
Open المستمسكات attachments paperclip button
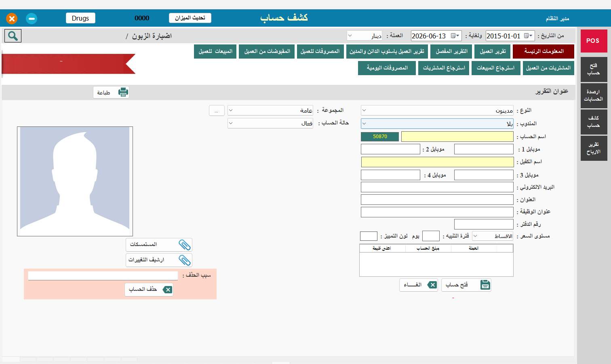coord(159,245)
